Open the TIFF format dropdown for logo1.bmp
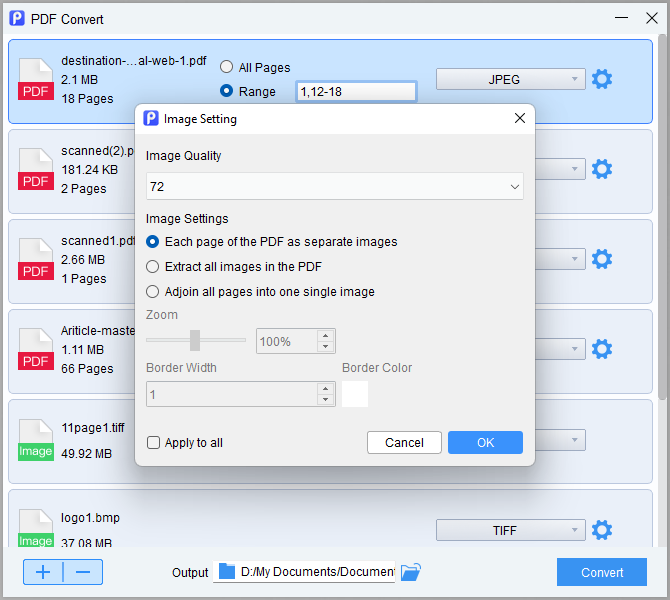 pos(511,530)
